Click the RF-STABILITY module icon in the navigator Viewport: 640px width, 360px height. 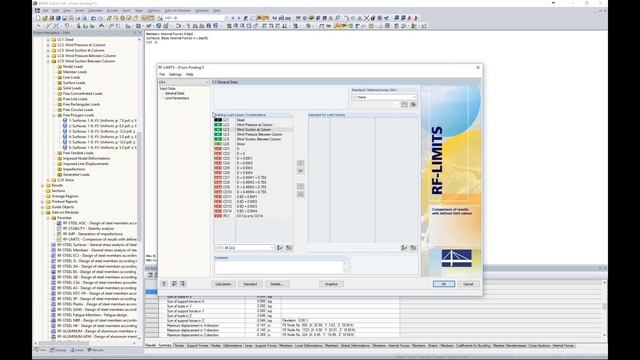[x=59, y=229]
